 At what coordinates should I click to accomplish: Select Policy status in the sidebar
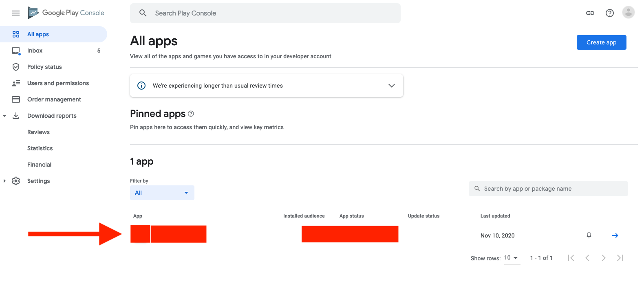(x=44, y=67)
